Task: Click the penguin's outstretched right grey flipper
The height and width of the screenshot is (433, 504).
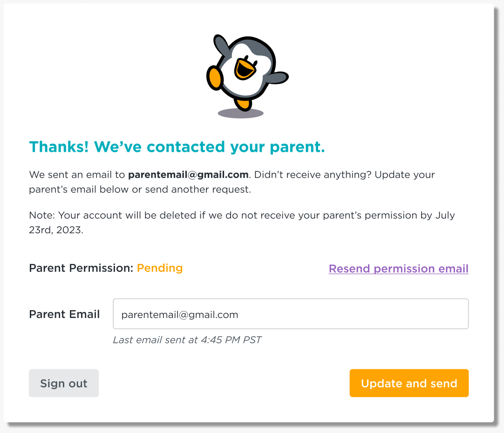Action: (276, 78)
